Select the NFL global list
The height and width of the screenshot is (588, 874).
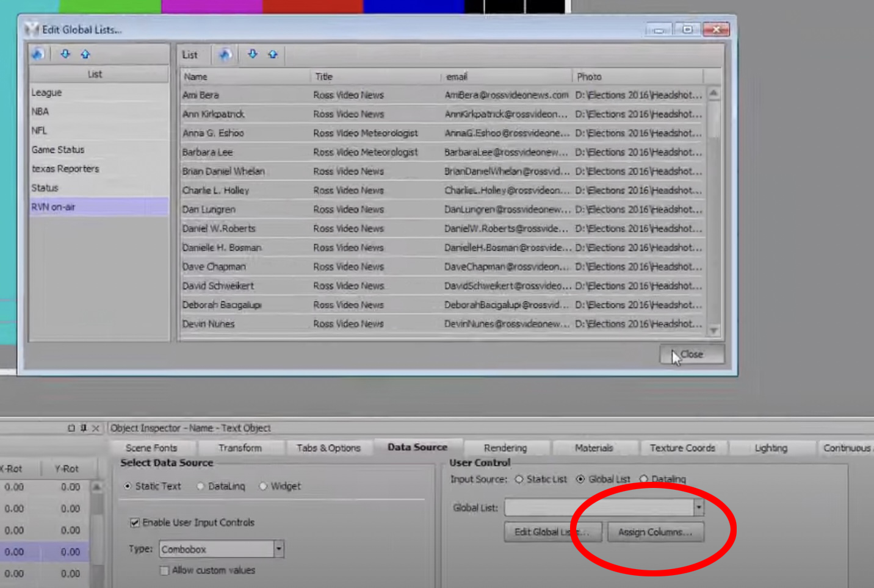coord(99,131)
